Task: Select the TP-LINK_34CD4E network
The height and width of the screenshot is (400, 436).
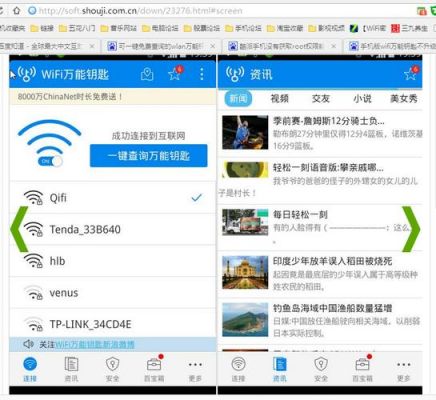Action: (x=112, y=323)
